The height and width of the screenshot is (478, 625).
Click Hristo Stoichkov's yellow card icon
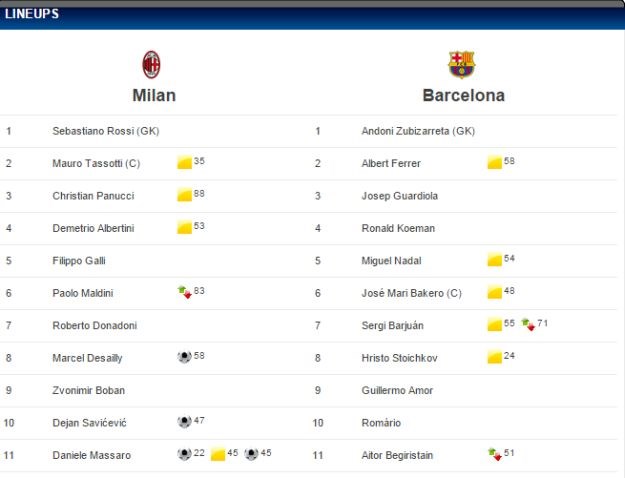click(495, 357)
